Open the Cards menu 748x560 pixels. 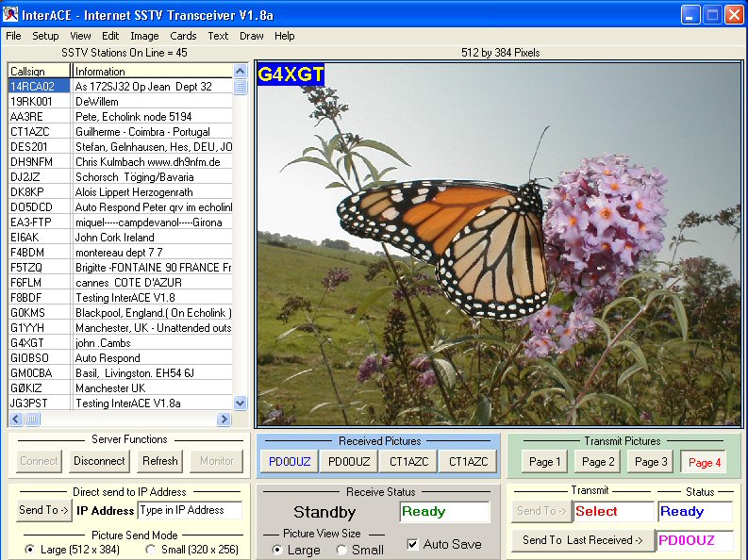click(183, 36)
